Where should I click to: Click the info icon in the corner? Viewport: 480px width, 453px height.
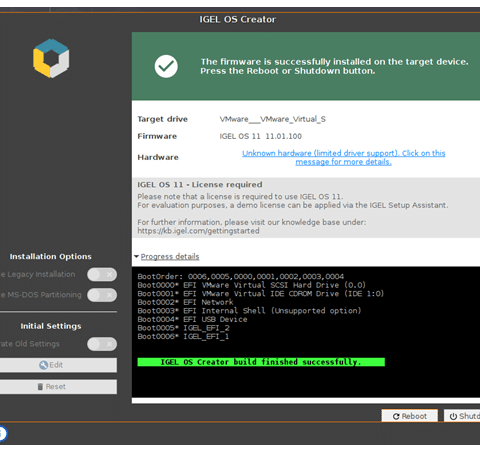[3, 433]
